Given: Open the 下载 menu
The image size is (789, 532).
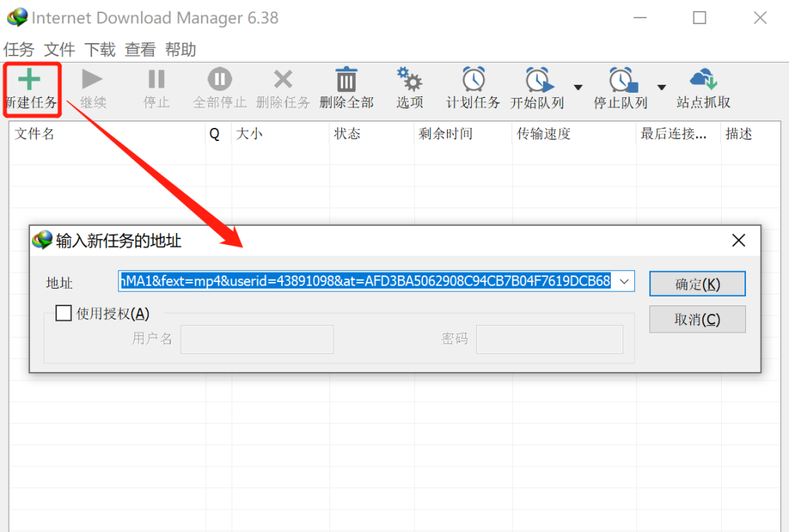Looking at the screenshot, I should (99, 49).
